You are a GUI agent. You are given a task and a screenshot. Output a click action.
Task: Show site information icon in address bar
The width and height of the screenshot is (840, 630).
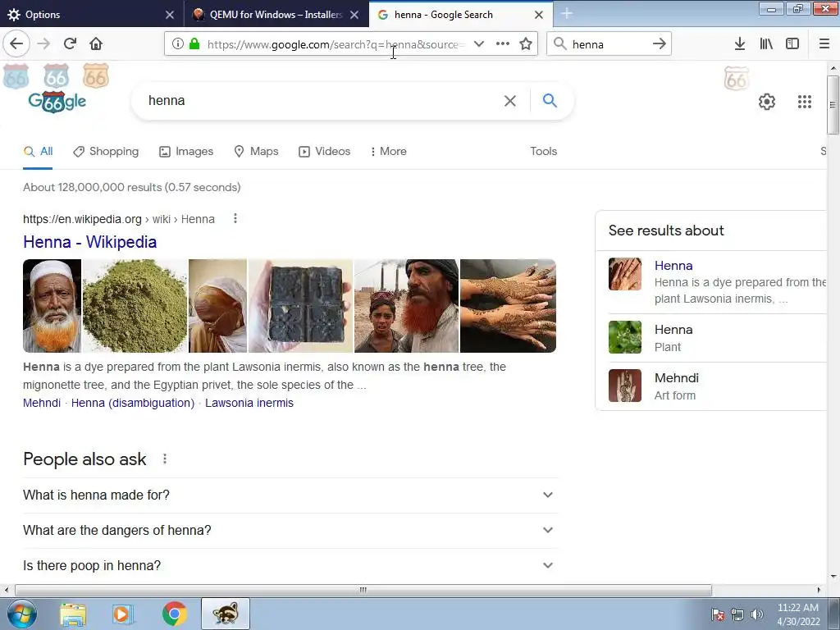click(178, 44)
